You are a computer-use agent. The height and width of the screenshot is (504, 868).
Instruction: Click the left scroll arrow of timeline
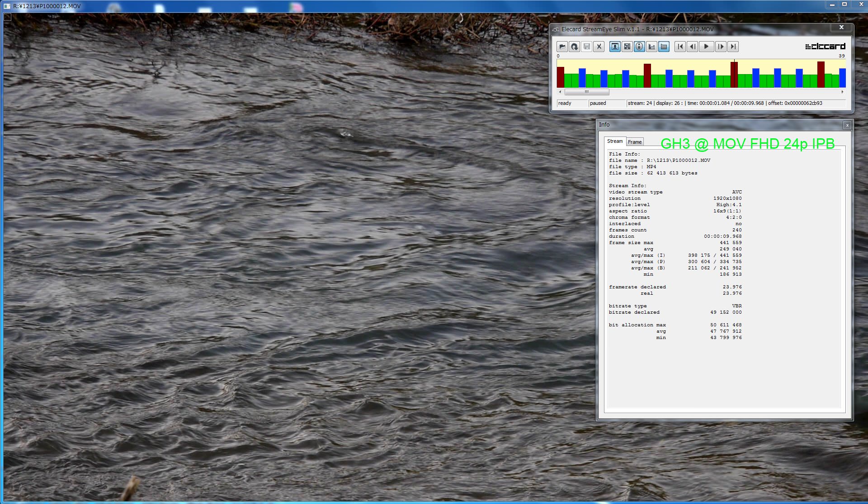(560, 92)
